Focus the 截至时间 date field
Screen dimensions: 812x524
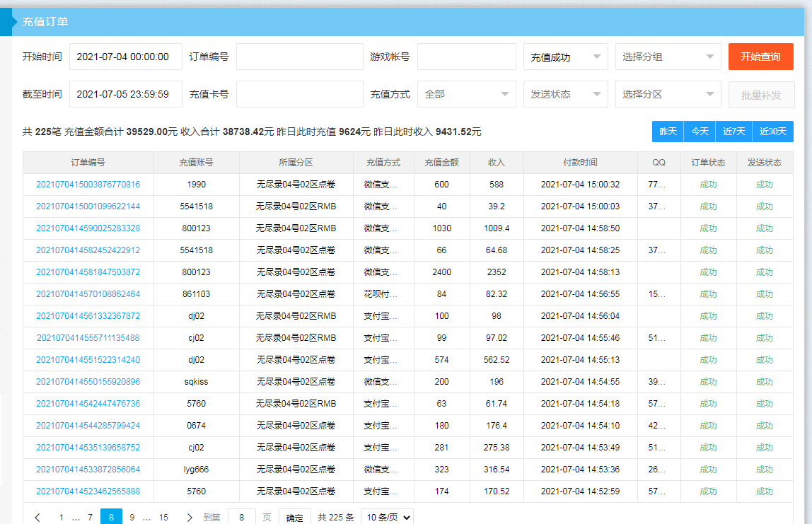[126, 94]
